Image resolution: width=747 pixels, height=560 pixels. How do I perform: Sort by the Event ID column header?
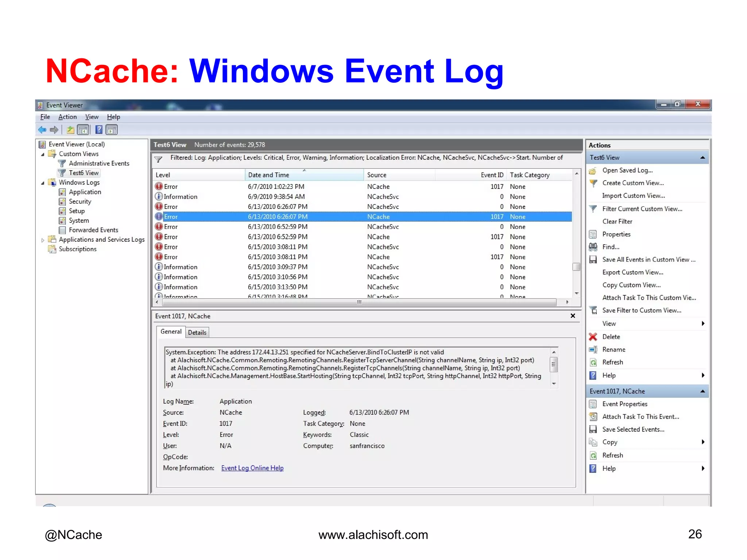(x=471, y=175)
